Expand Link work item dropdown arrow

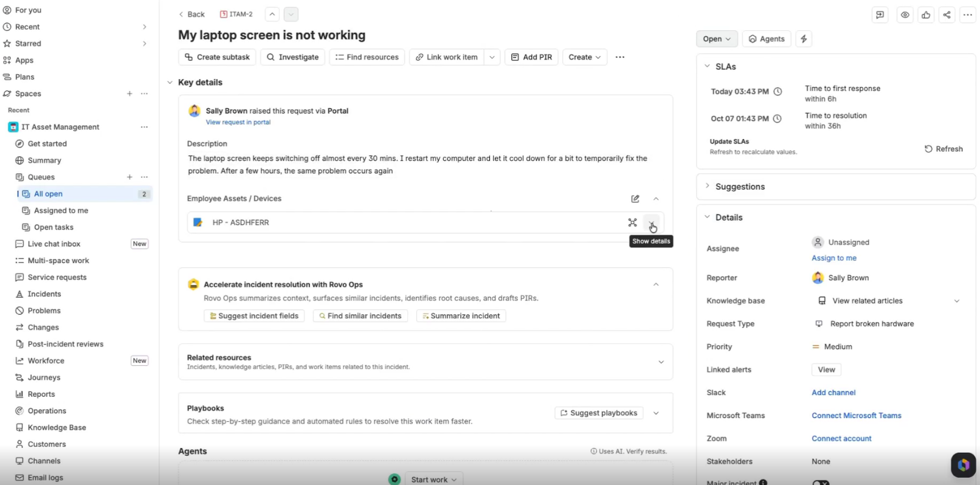point(492,57)
